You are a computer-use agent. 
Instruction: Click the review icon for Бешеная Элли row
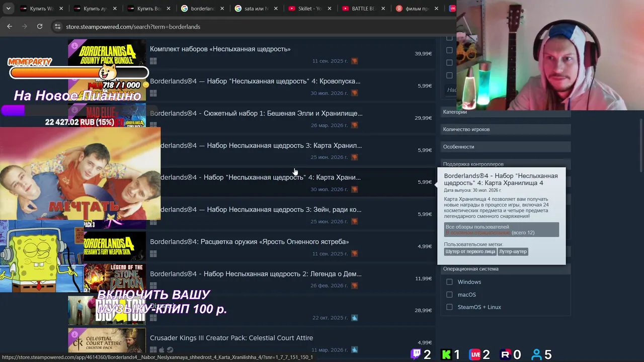(x=355, y=125)
